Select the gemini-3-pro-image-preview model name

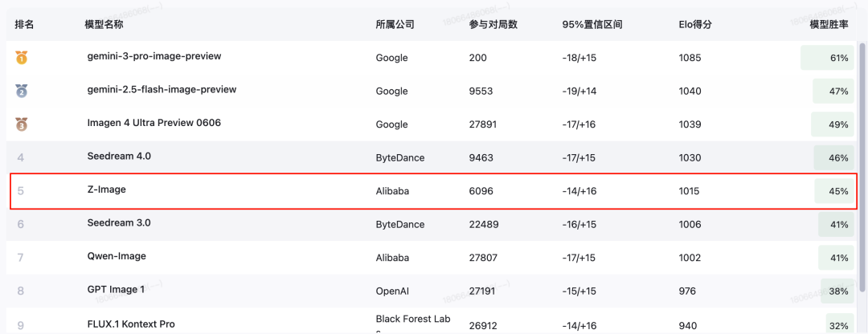click(x=154, y=56)
